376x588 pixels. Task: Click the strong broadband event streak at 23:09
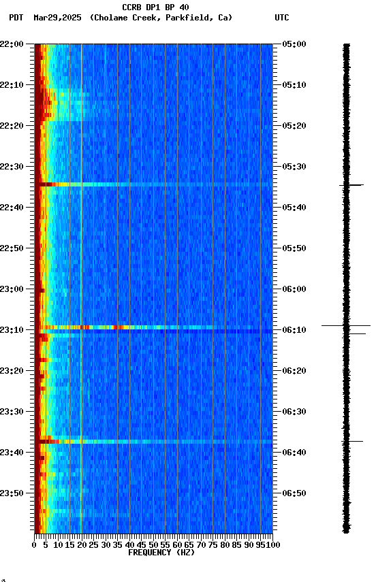pyautogui.click(x=153, y=328)
